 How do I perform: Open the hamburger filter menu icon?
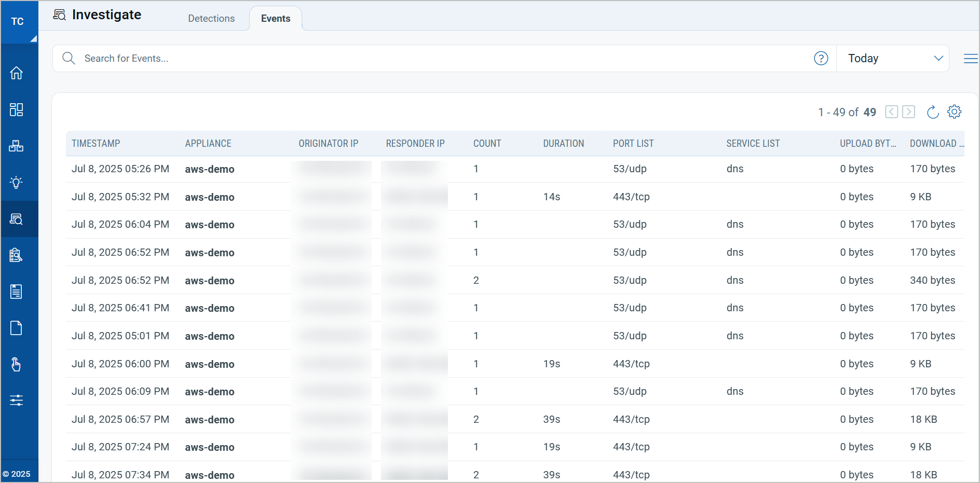point(971,59)
